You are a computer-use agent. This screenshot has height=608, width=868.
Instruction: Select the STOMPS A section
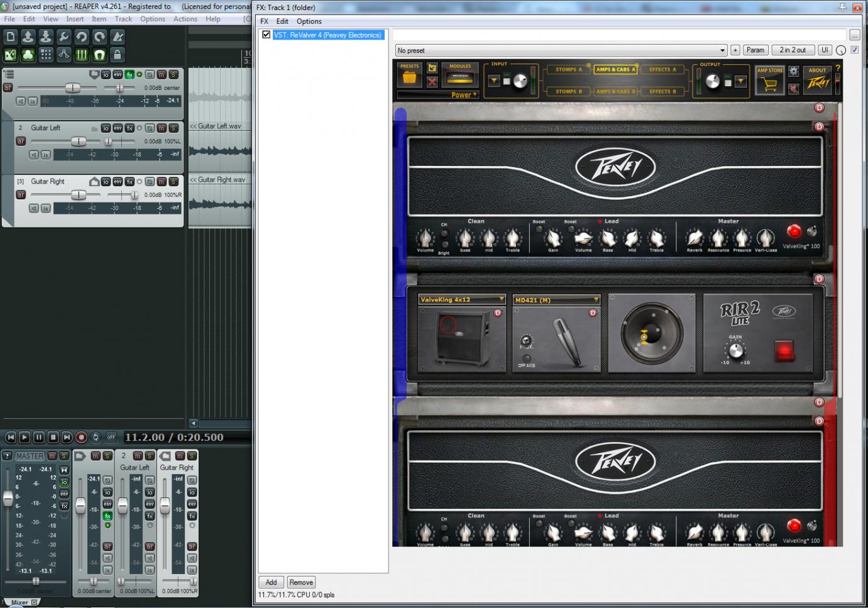click(x=568, y=70)
